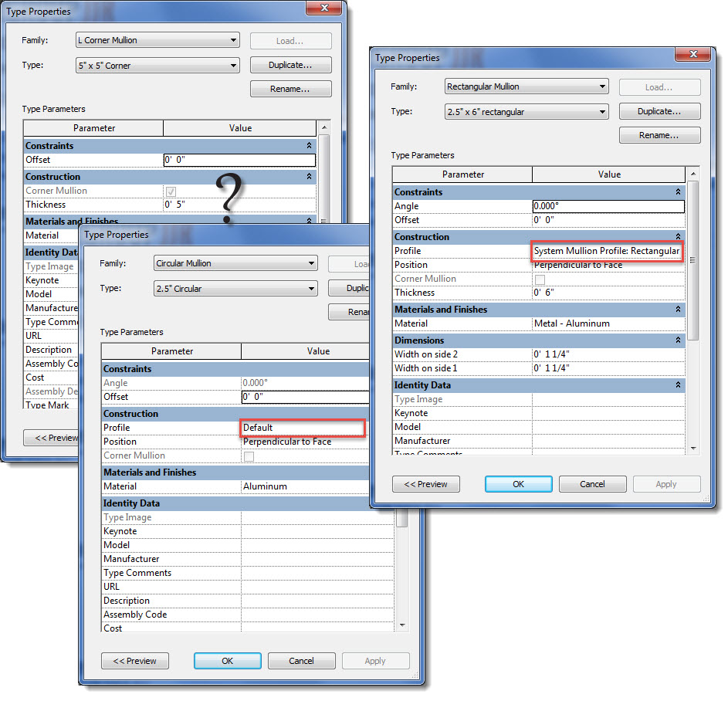Toggle the Corner Mullion checkbox in the L Corner dialog

pos(171,190)
